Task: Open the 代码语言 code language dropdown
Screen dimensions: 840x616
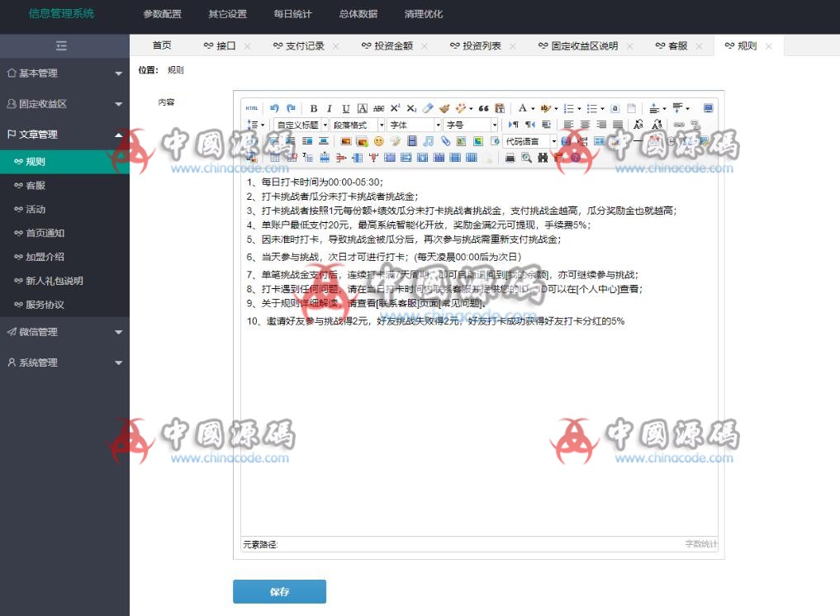Action: click(527, 140)
